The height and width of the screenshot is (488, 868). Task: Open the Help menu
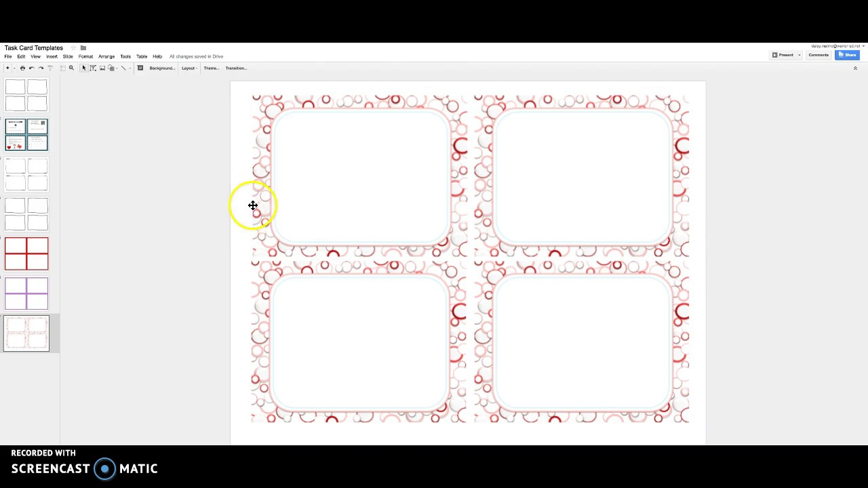tap(157, 56)
